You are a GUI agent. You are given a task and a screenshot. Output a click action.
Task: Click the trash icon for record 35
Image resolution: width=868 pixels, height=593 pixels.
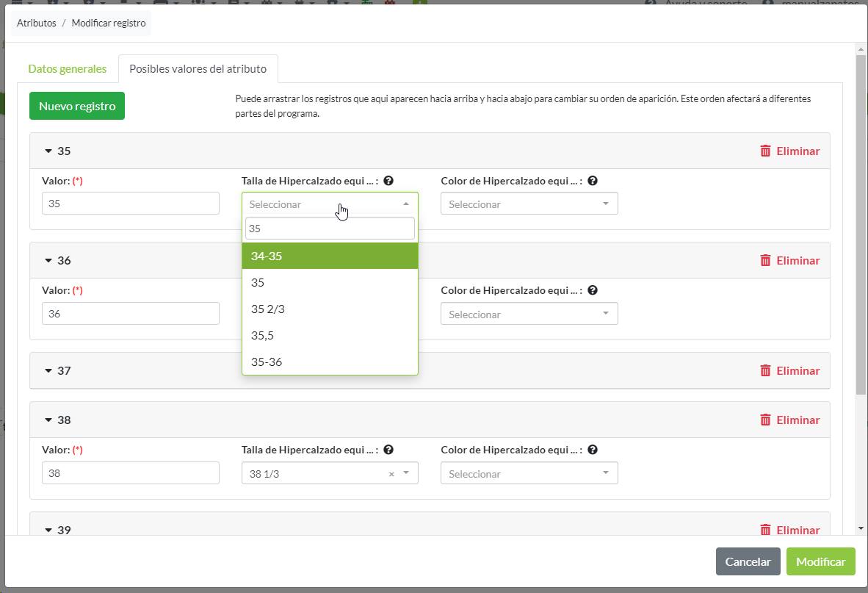pos(765,151)
